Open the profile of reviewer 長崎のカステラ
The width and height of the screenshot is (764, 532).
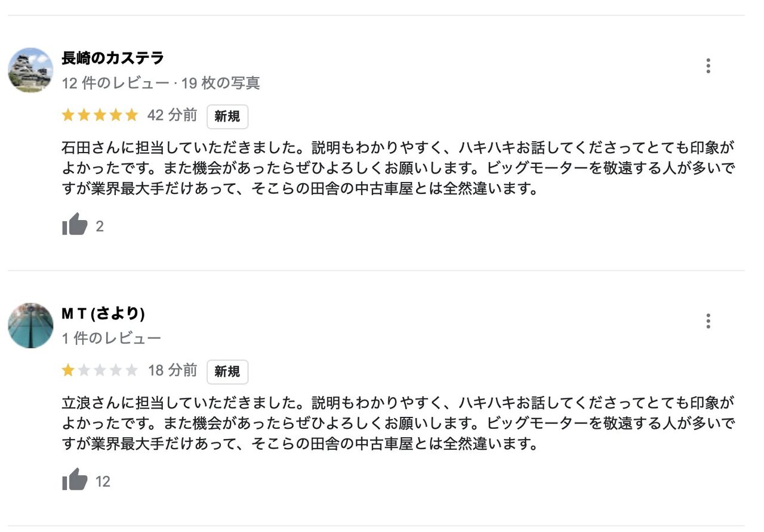click(x=112, y=58)
